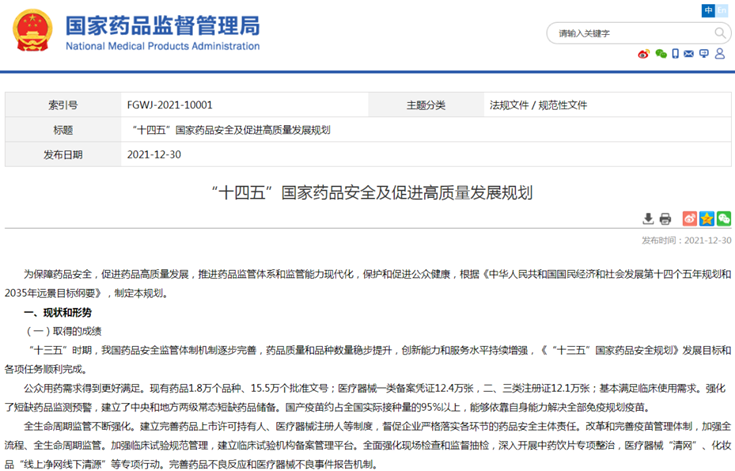Click paragraph starting 为保障药品安全
The image size is (735, 471).
(x=368, y=284)
